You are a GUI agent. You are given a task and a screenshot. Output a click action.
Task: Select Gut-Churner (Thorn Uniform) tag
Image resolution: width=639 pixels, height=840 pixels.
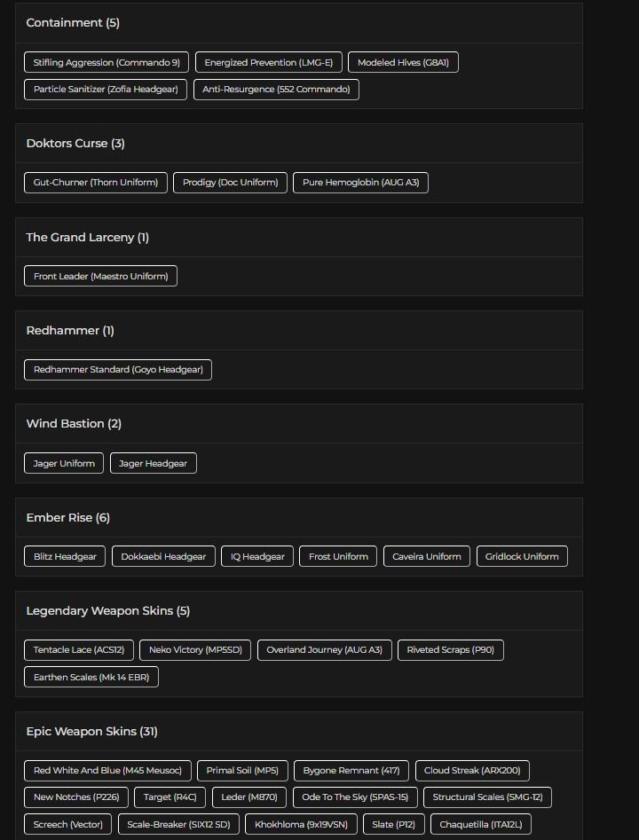[96, 183]
